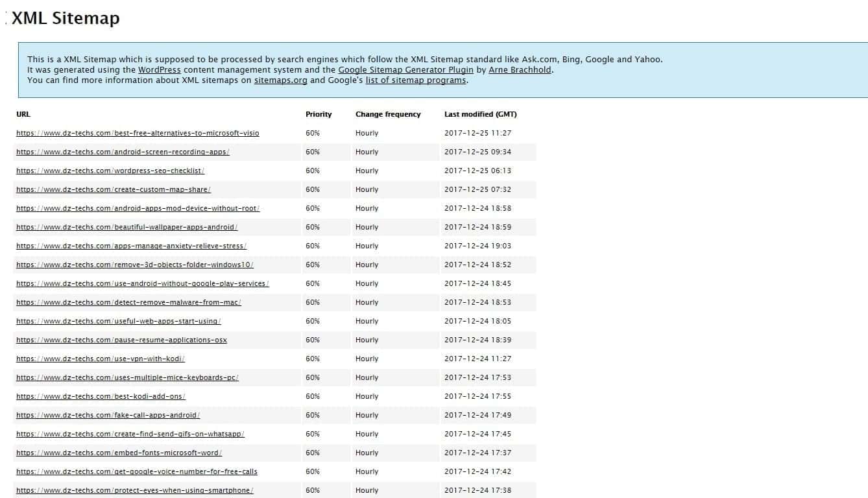
Task: Open the fake-call-apps-android URL
Action: [108, 415]
